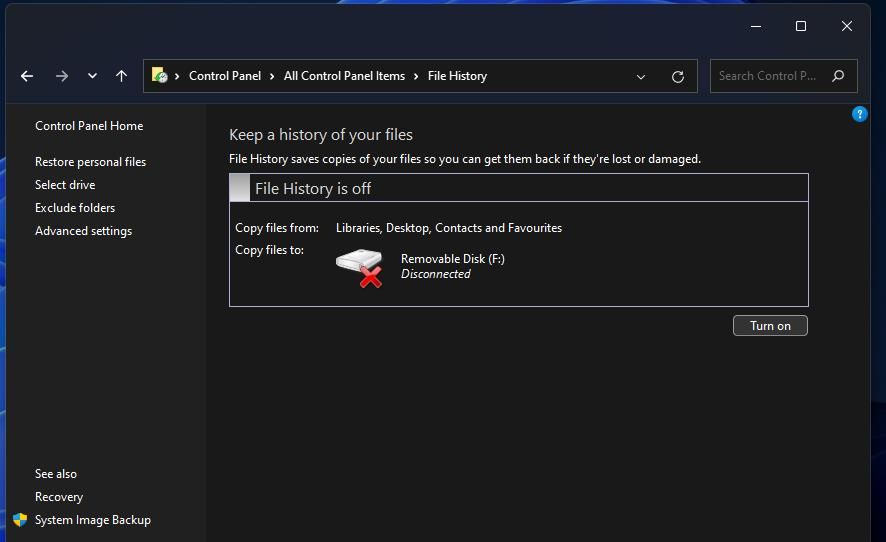Screen dimensions: 886x542
Task: Click the File History location icon in address bar
Action: [x=160, y=75]
